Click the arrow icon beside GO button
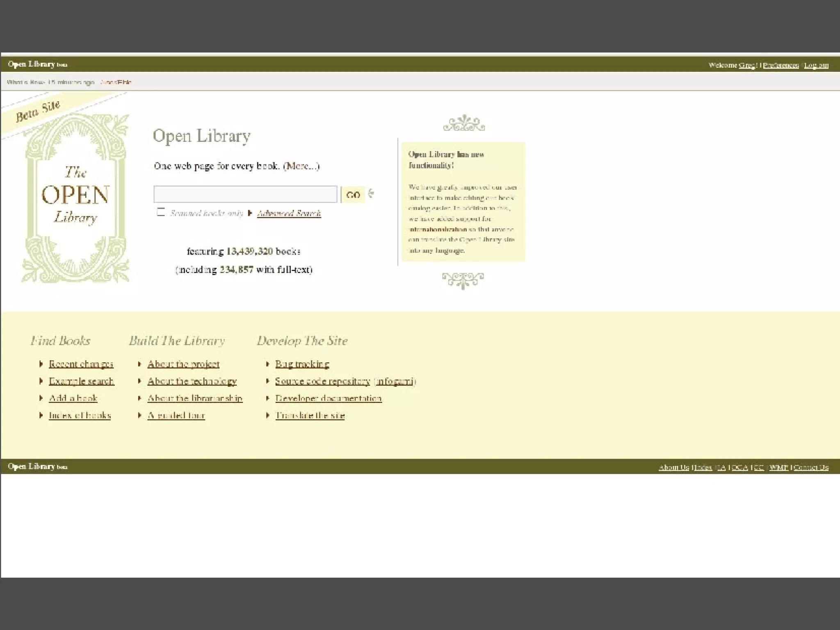Image resolution: width=840 pixels, height=630 pixels. pos(371,193)
